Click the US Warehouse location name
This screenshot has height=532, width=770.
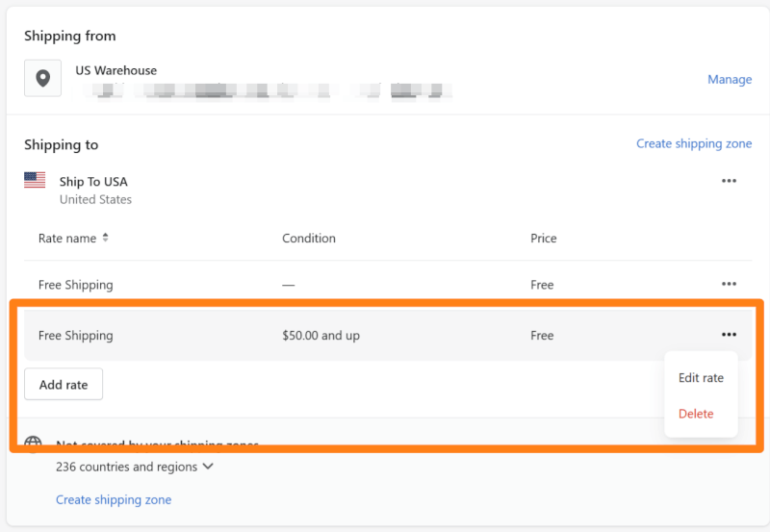[115, 70]
